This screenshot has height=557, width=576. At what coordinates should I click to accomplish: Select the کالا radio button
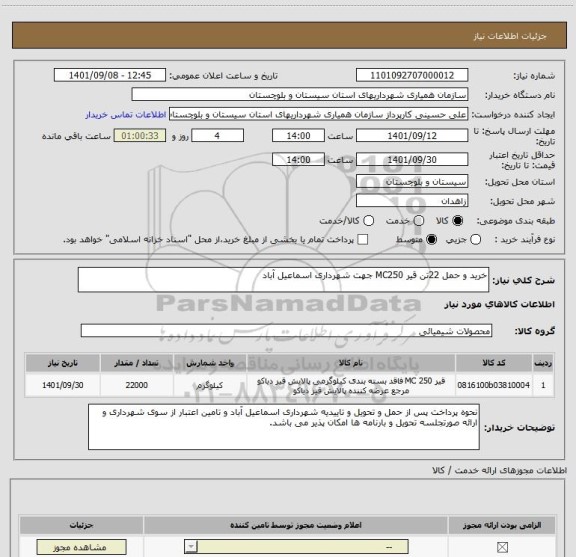coord(458,221)
